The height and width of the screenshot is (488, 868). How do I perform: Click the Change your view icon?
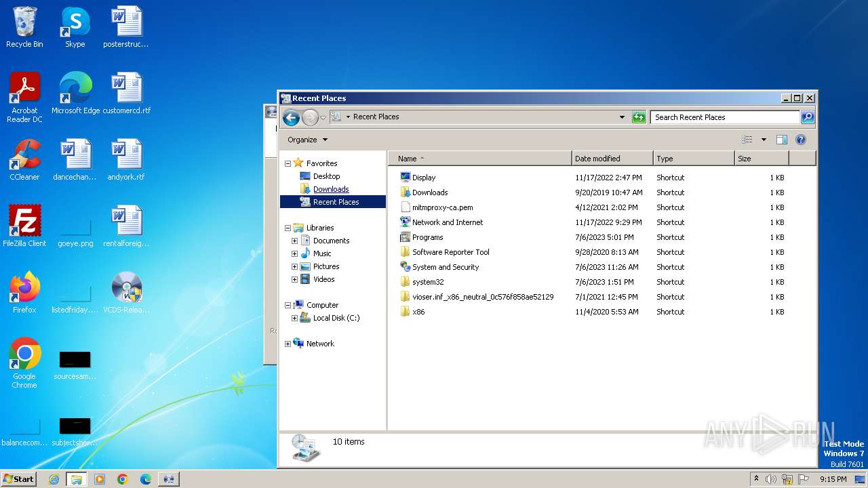(x=747, y=140)
